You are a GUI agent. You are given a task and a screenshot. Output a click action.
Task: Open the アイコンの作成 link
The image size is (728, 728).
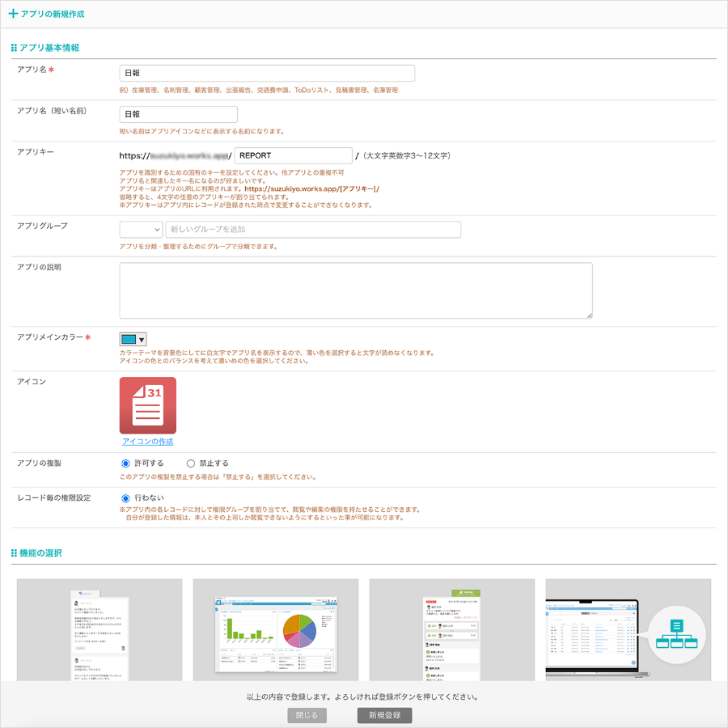tap(148, 442)
